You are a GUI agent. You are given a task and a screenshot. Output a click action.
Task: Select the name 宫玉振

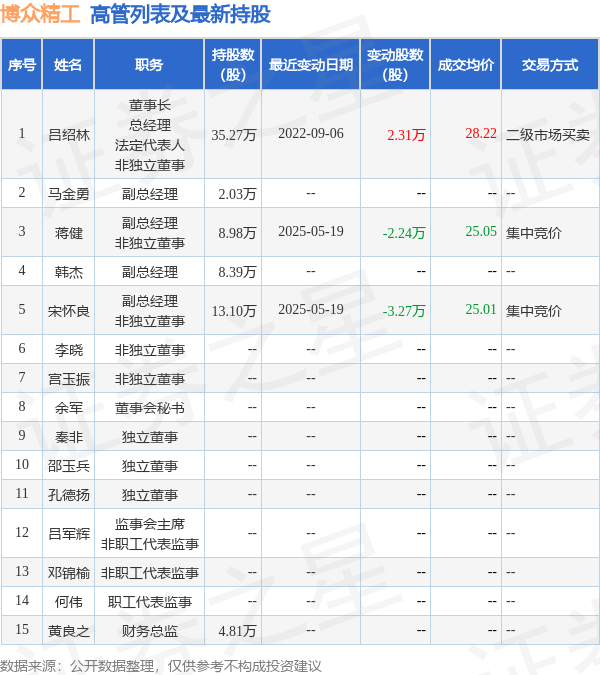tap(69, 379)
